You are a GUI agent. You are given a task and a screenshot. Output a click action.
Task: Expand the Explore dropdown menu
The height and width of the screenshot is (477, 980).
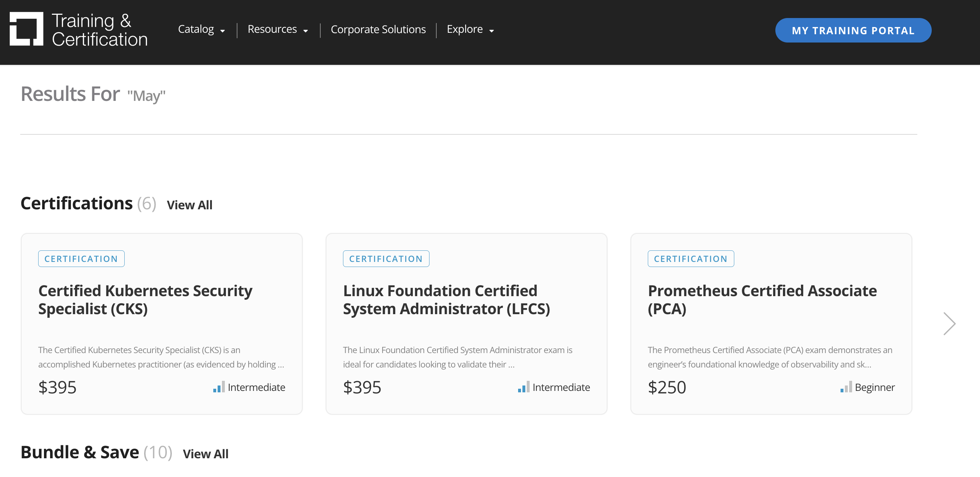coord(470,29)
